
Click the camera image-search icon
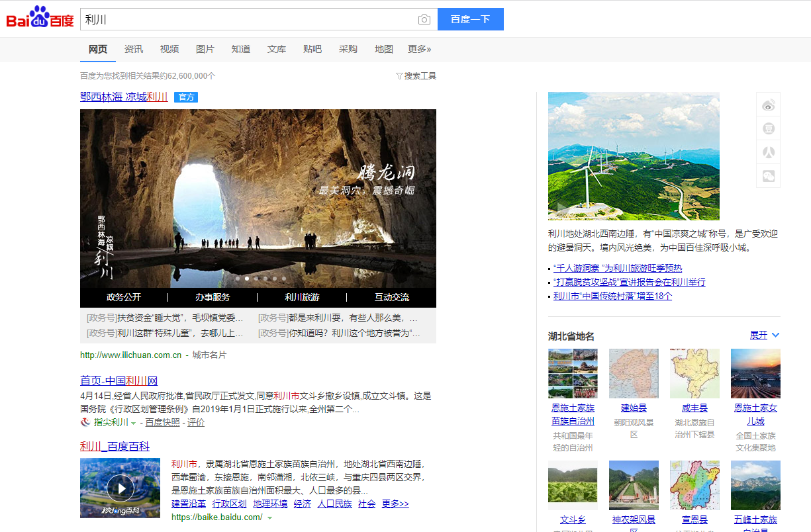[x=424, y=20]
